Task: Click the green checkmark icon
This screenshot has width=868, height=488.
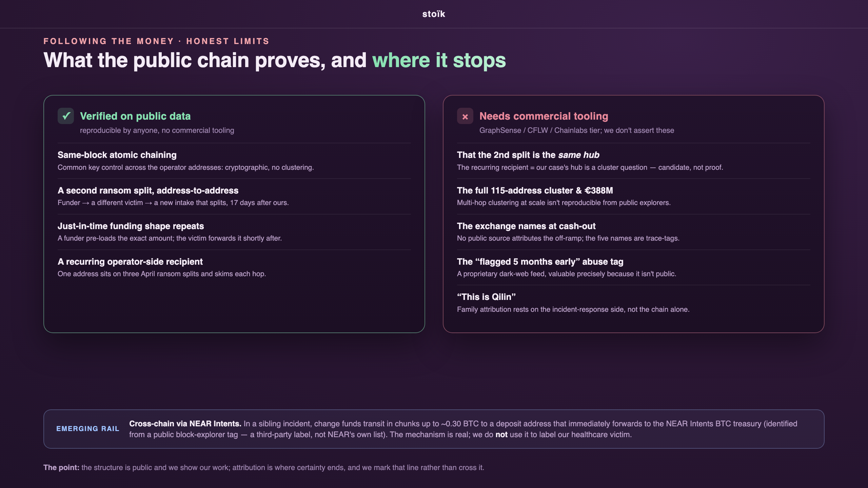Action: tap(66, 116)
